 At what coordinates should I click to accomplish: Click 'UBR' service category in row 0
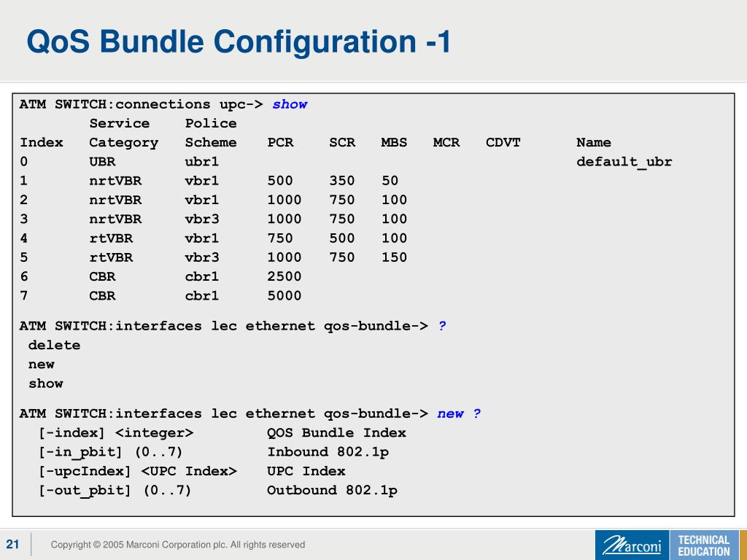coord(102,161)
